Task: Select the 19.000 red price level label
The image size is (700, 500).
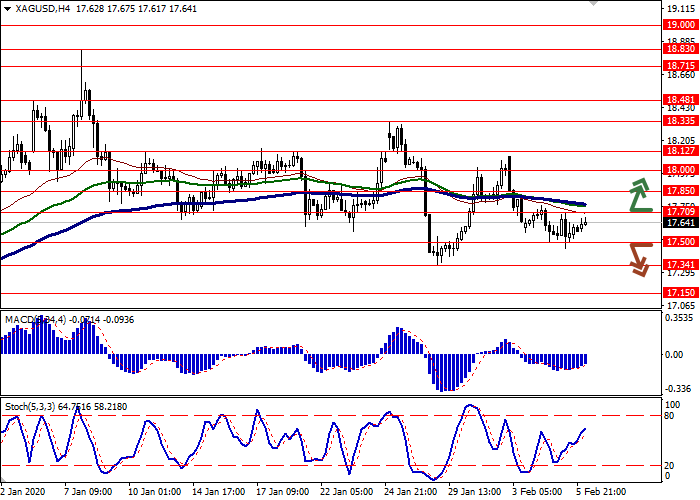Action: [x=680, y=26]
